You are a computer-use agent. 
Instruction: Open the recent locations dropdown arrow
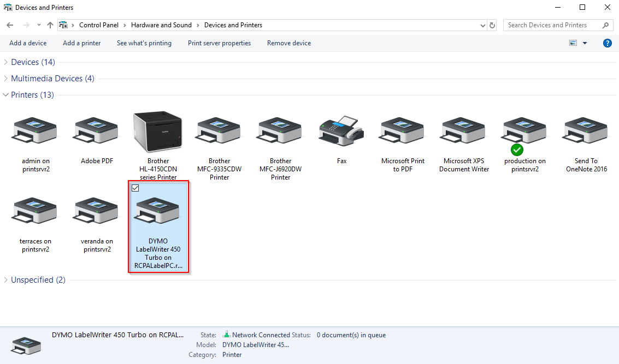coord(39,25)
